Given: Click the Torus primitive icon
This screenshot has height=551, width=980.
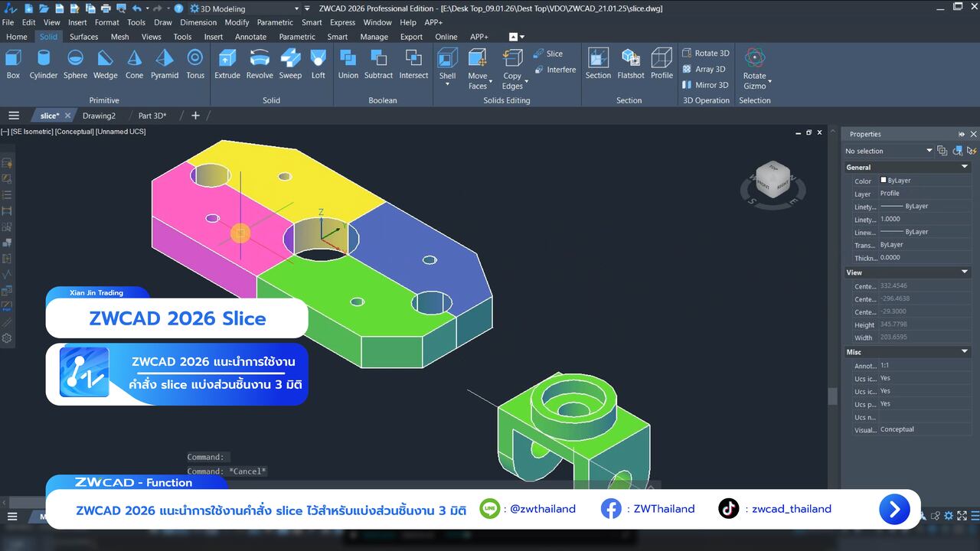Looking at the screenshot, I should tap(195, 64).
